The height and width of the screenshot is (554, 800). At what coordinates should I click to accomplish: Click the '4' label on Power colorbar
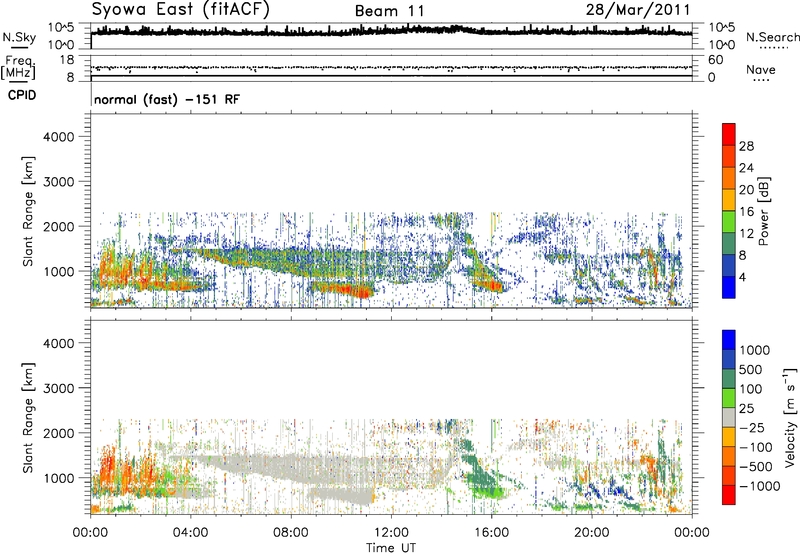click(743, 277)
